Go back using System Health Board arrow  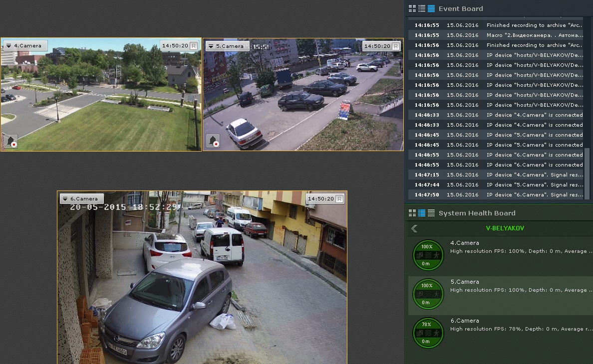click(414, 228)
